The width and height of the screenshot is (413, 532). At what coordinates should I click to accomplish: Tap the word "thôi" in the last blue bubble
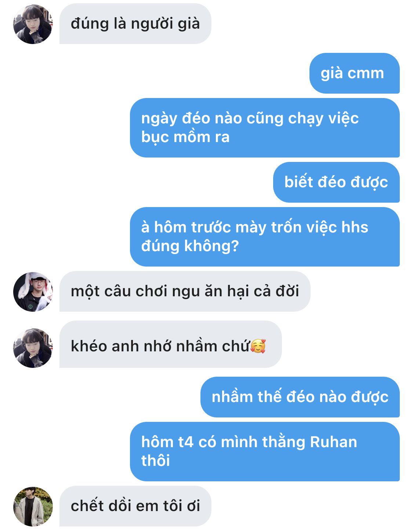click(x=156, y=461)
